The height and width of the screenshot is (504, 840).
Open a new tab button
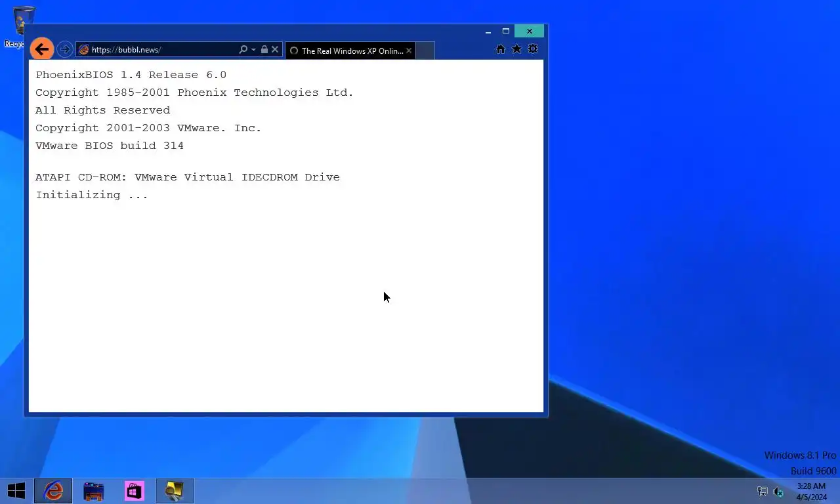(x=425, y=51)
